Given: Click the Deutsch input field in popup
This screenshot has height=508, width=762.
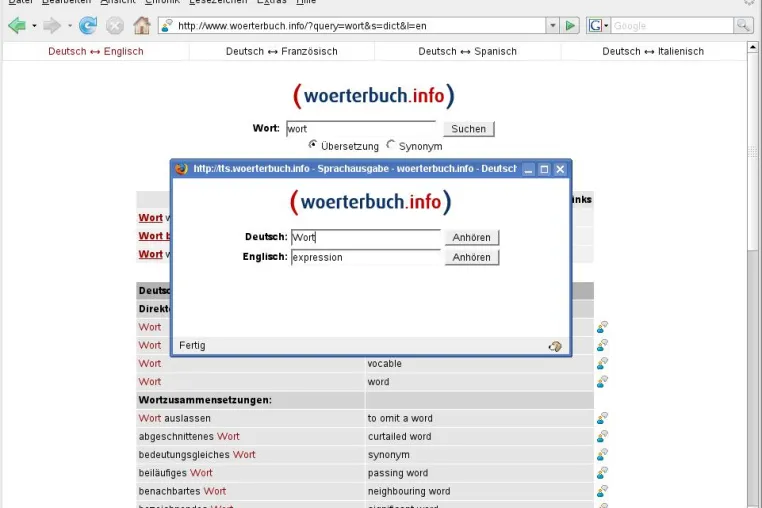Looking at the screenshot, I should tap(366, 237).
